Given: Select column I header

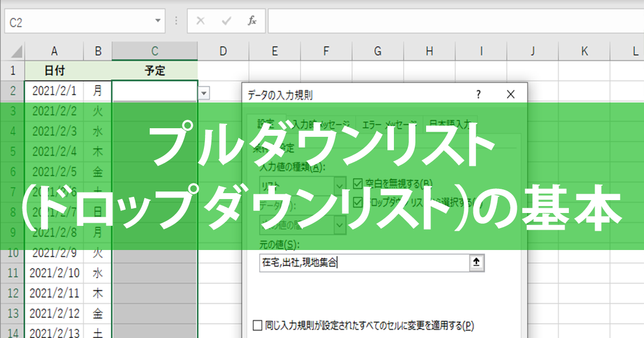Looking at the screenshot, I should (481, 52).
